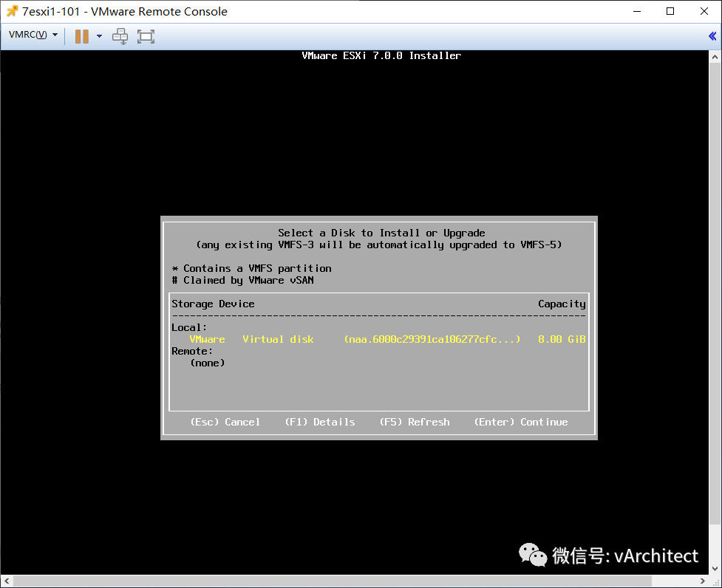The width and height of the screenshot is (722, 588).
Task: Collapse the toolbar with the double chevron
Action: 712,36
